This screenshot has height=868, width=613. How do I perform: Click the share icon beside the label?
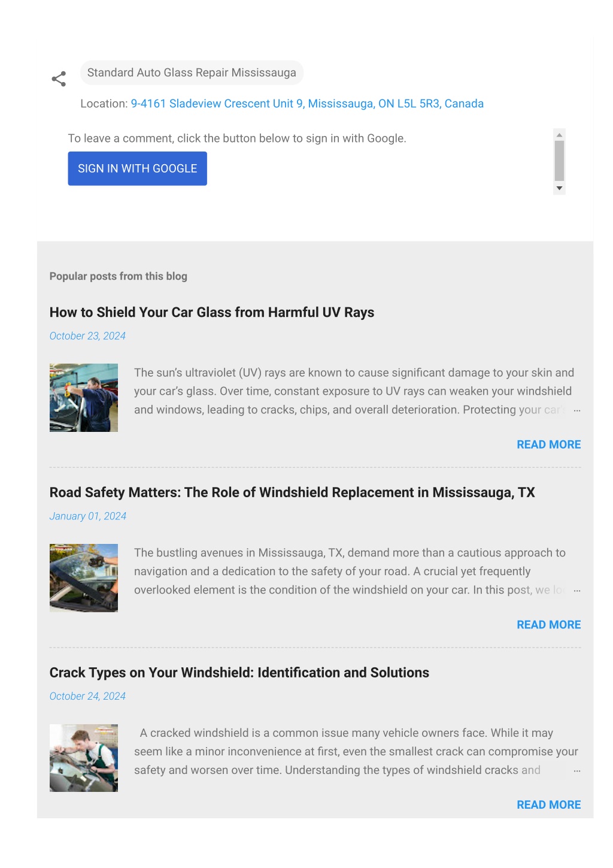pos(59,79)
